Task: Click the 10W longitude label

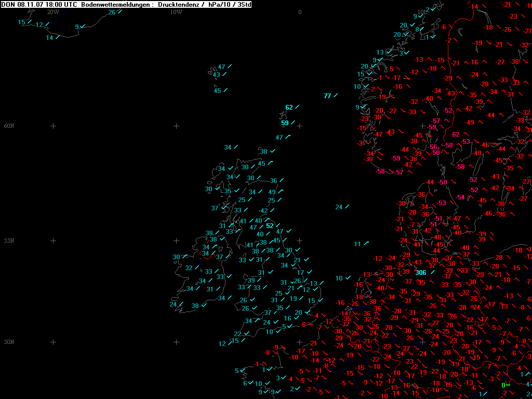Action: click(176, 12)
